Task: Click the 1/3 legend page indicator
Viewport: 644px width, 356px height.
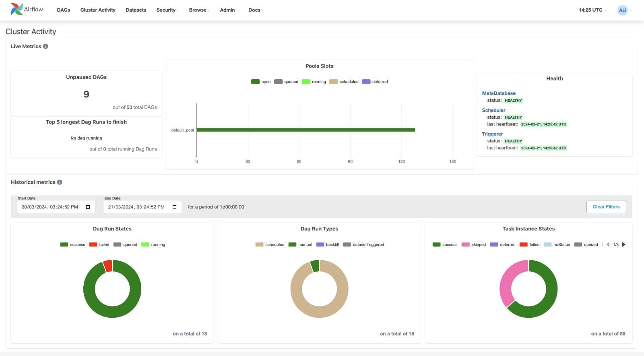Action: pos(616,245)
